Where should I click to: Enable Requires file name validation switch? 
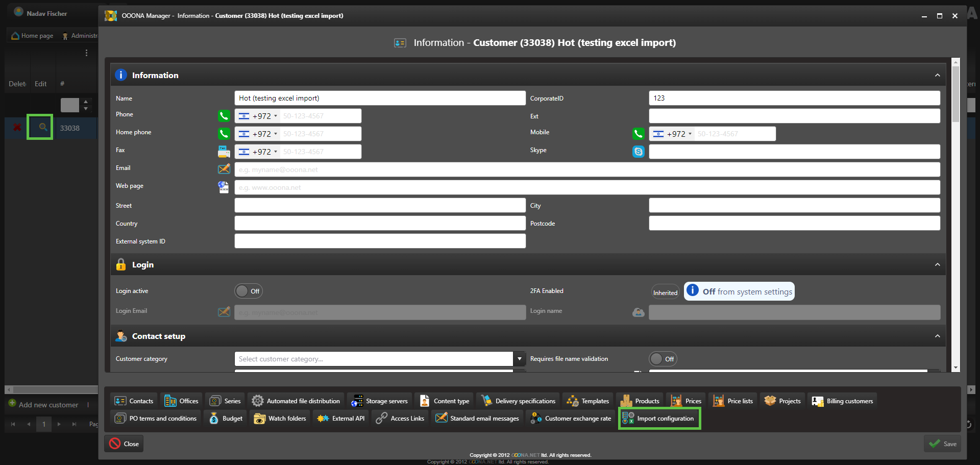[663, 359]
